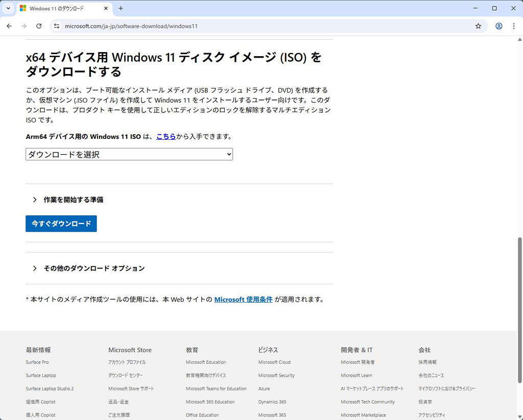523x420 pixels.
Task: Expand the 作業を開始する準備 section
Action: coord(74,200)
